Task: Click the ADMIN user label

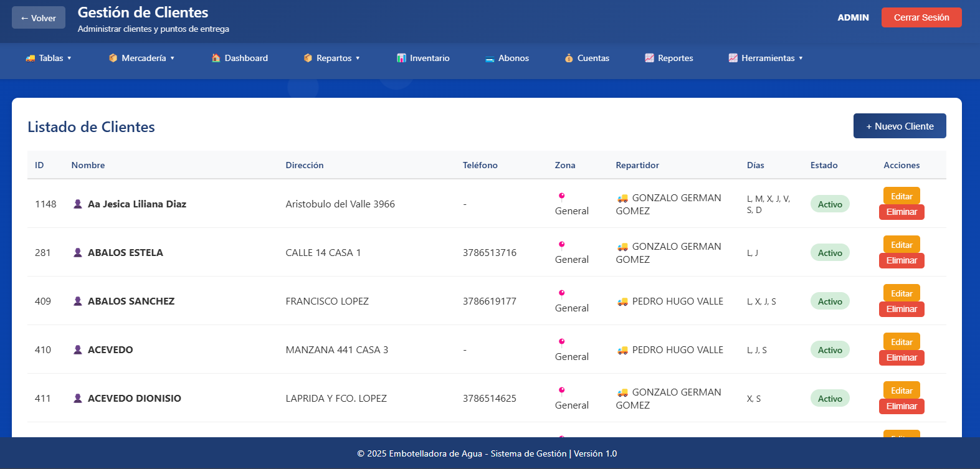Action: coord(853,17)
